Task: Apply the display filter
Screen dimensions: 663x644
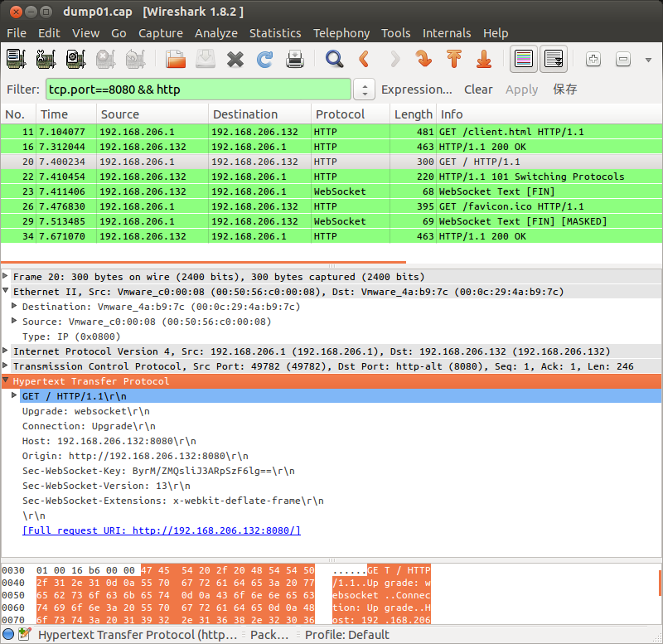Action: 521,90
